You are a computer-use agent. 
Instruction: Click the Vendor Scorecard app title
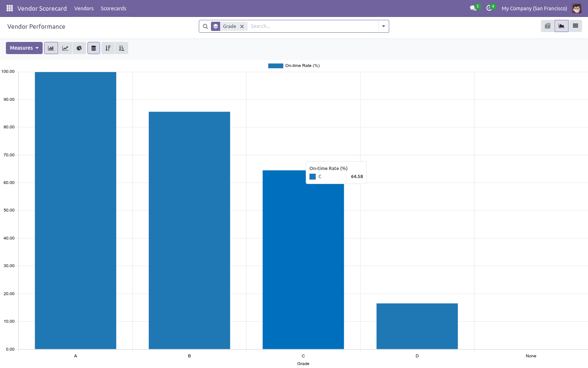42,8
